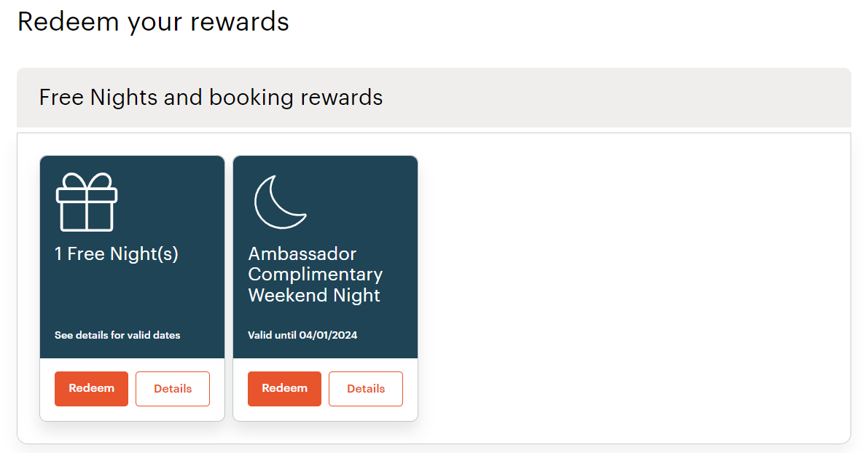Click the word "rewards" in page heading
This screenshot has width=868, height=453.
click(240, 22)
